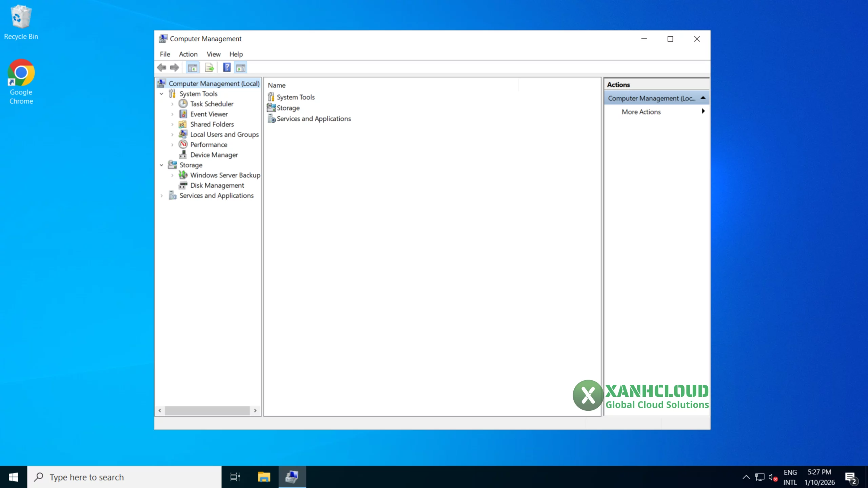This screenshot has width=868, height=488.
Task: Open Device Manager
Action: pos(214,155)
